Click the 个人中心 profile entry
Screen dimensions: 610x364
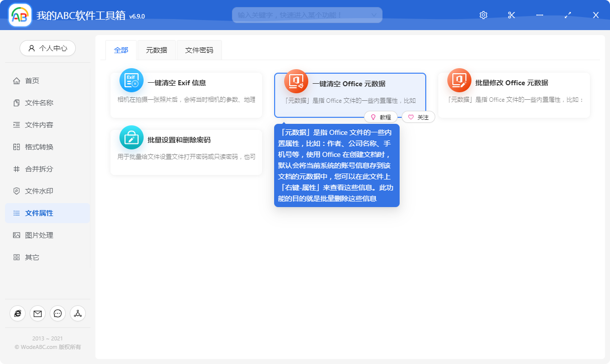tap(48, 48)
